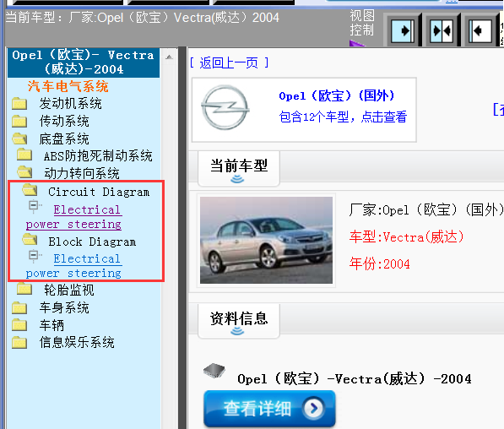
Task: Click the 当前车型 header bar text
Action: point(143,18)
